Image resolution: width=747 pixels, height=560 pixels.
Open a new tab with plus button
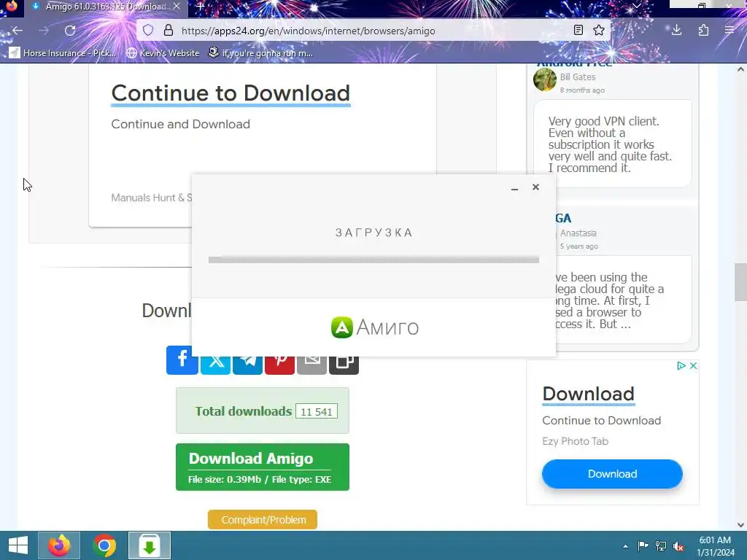point(201,7)
